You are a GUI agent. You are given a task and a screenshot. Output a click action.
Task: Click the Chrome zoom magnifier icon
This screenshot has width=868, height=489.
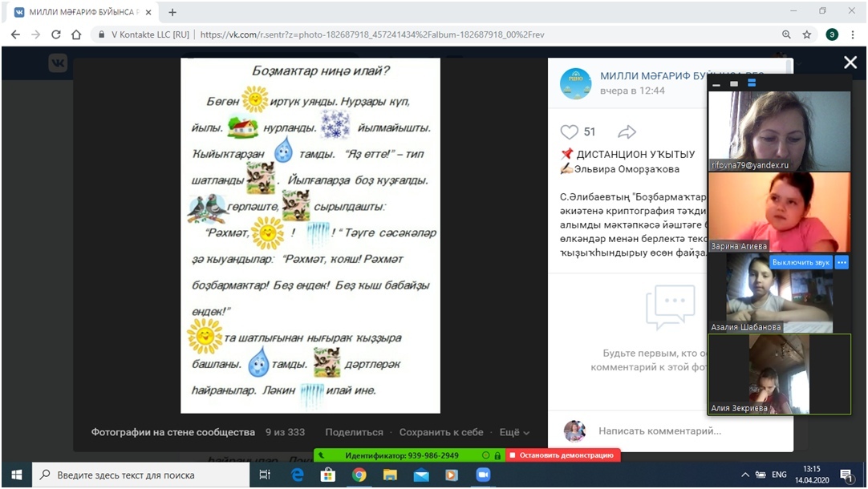[786, 34]
